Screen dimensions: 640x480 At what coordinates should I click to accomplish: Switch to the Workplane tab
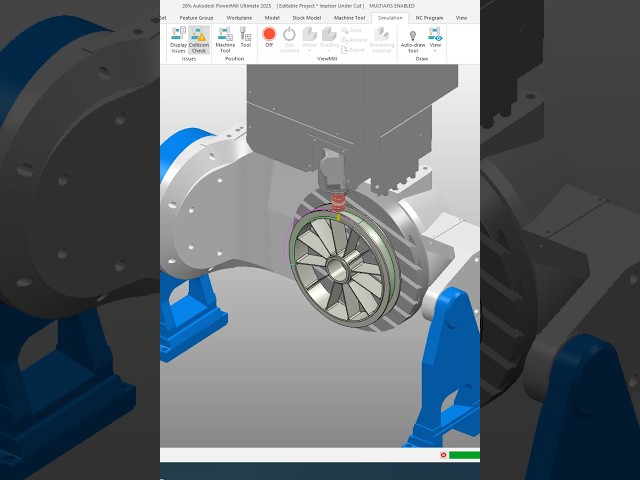click(239, 18)
